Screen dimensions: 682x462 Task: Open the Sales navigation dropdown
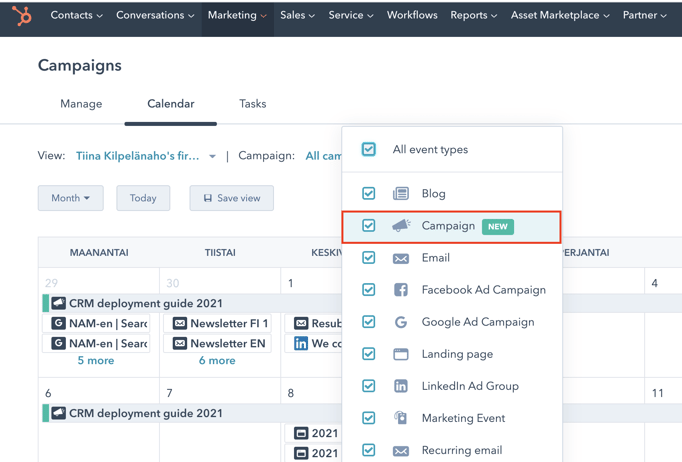(297, 15)
